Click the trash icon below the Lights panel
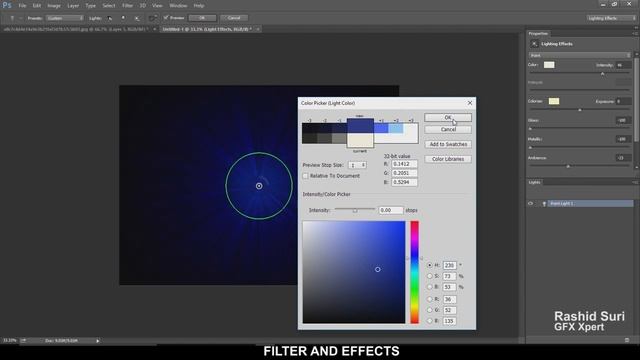 click(627, 340)
